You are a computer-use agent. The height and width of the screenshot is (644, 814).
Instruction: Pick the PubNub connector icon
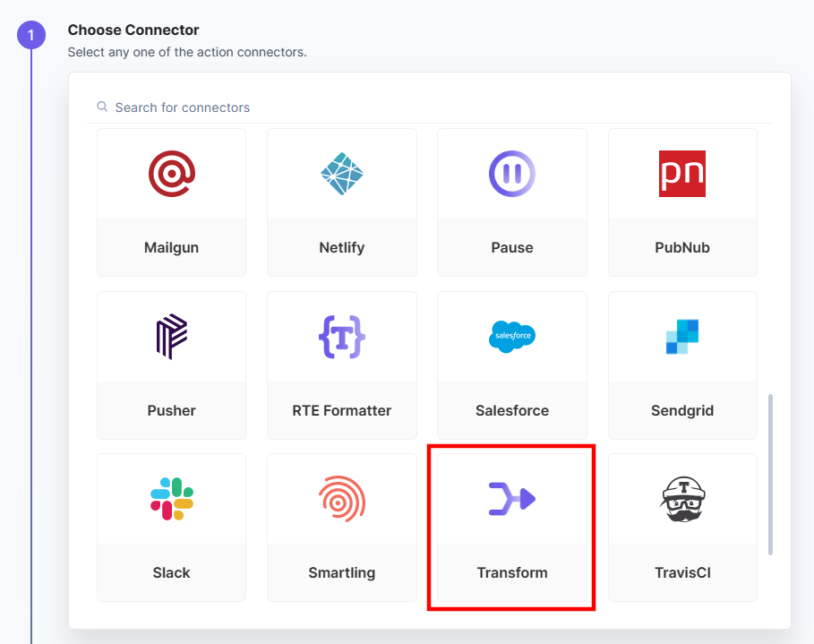tap(682, 174)
